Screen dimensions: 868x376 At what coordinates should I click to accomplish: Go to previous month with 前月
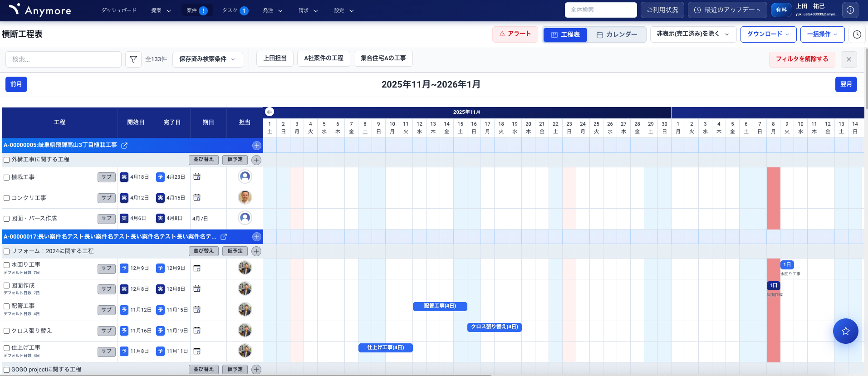point(16,84)
